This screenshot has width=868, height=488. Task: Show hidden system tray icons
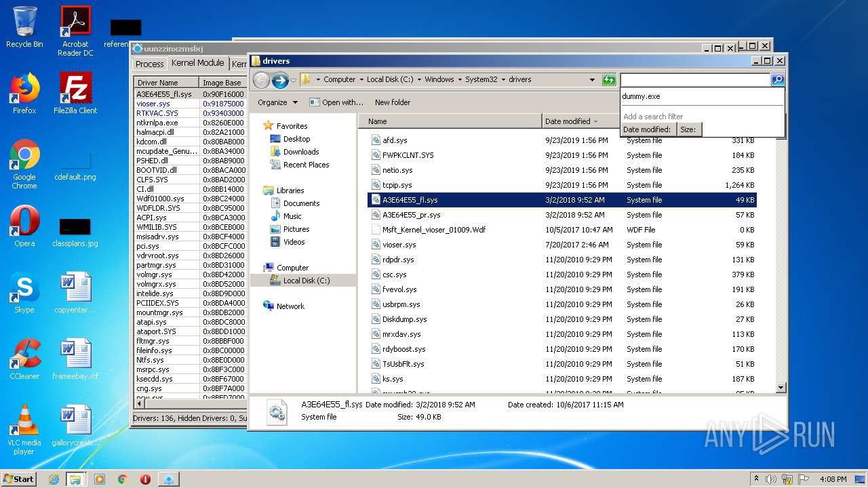pyautogui.click(x=756, y=479)
